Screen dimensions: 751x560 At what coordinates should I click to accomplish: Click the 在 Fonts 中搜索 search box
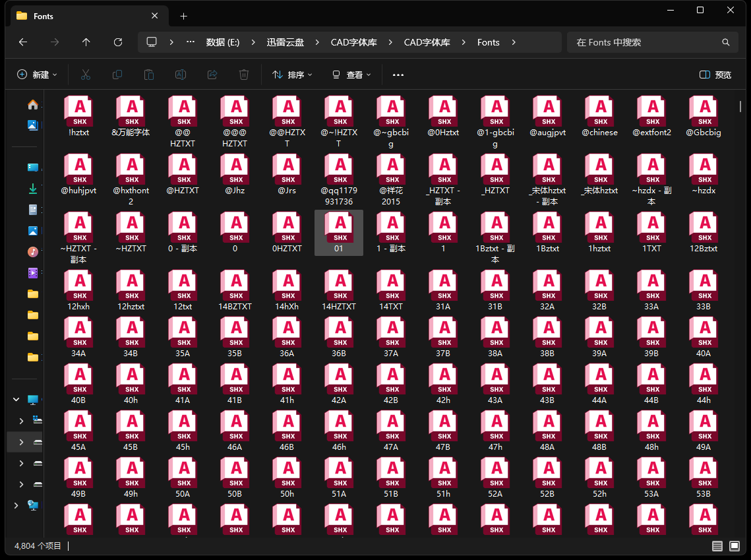pyautogui.click(x=643, y=42)
